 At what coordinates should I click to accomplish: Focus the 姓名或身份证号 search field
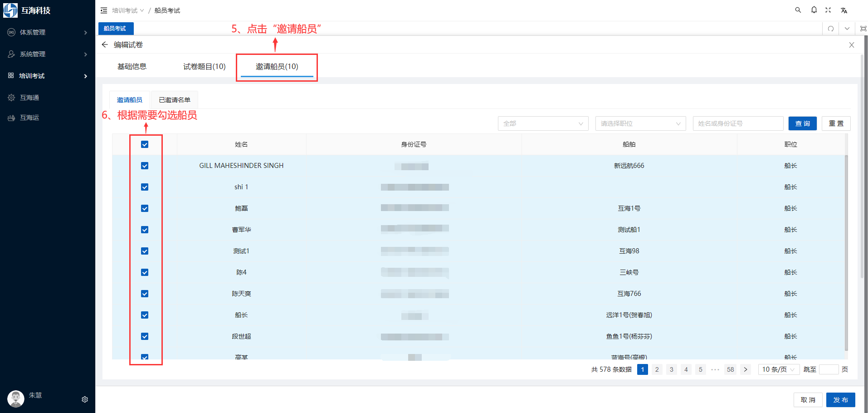click(738, 123)
